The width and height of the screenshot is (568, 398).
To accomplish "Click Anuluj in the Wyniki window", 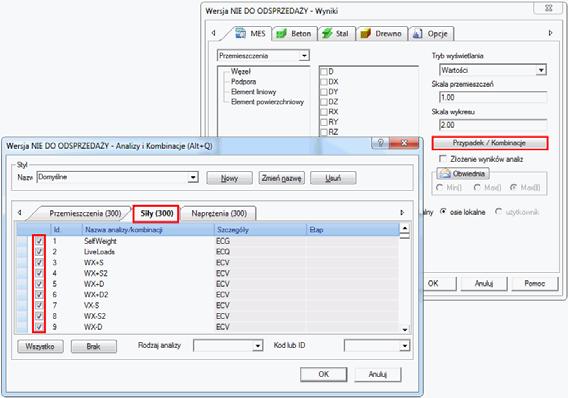I will [x=484, y=284].
